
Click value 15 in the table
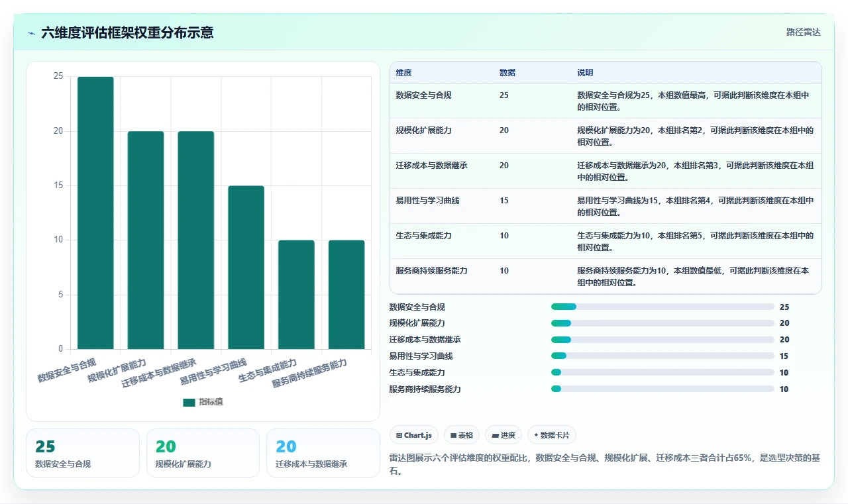click(x=504, y=201)
